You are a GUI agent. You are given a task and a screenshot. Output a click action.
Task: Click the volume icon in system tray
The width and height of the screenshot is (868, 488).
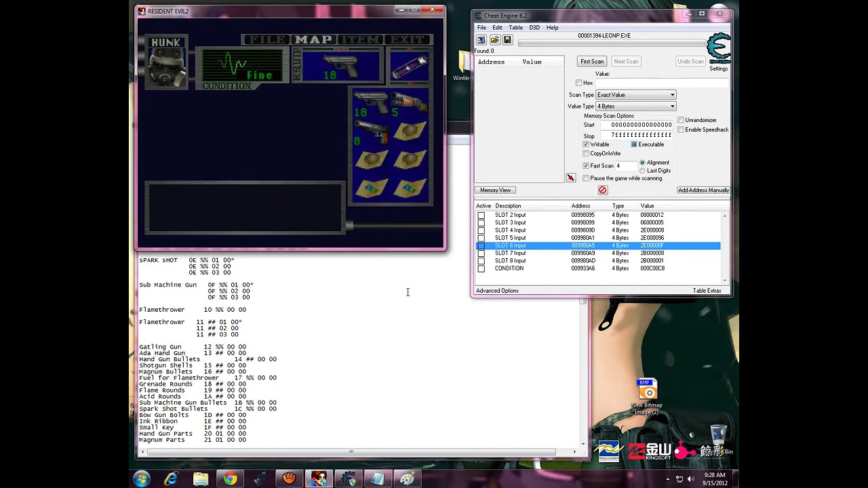pos(691,479)
